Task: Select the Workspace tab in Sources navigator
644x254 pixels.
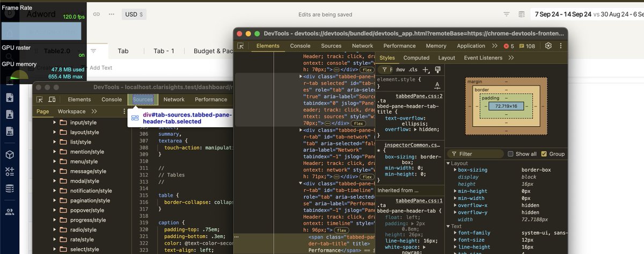Action: pos(72,112)
